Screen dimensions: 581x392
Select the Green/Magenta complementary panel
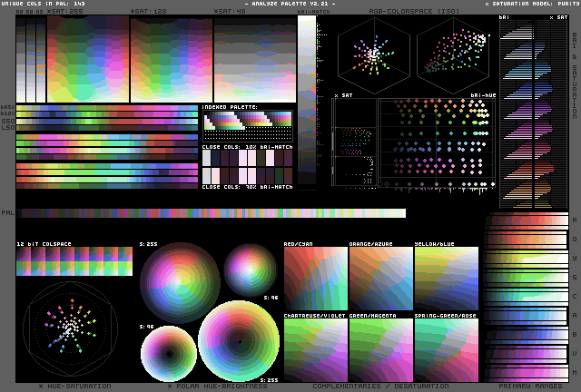[379, 349]
